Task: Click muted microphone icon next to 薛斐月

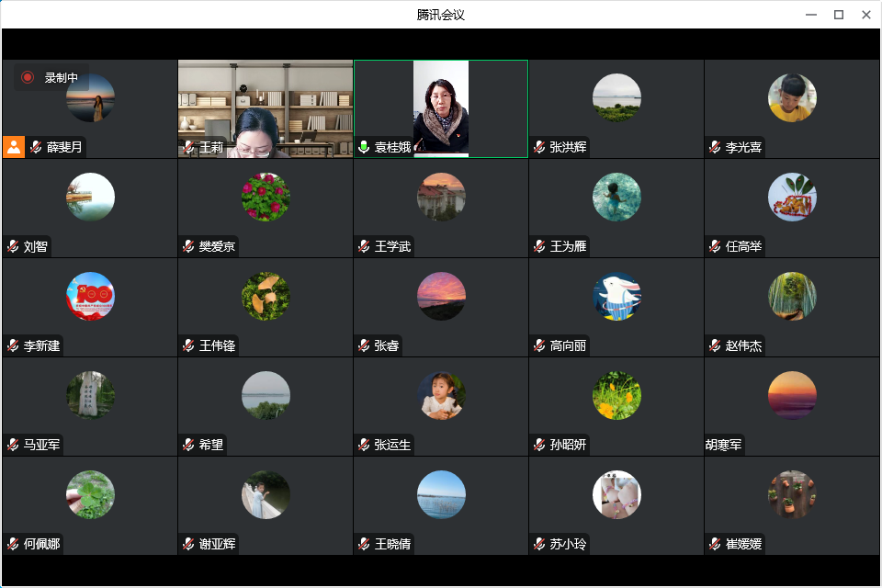Action: pos(36,147)
